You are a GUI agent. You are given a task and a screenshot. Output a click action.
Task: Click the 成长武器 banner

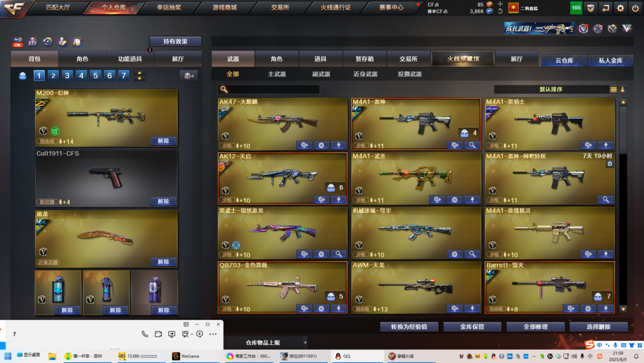[x=539, y=29]
